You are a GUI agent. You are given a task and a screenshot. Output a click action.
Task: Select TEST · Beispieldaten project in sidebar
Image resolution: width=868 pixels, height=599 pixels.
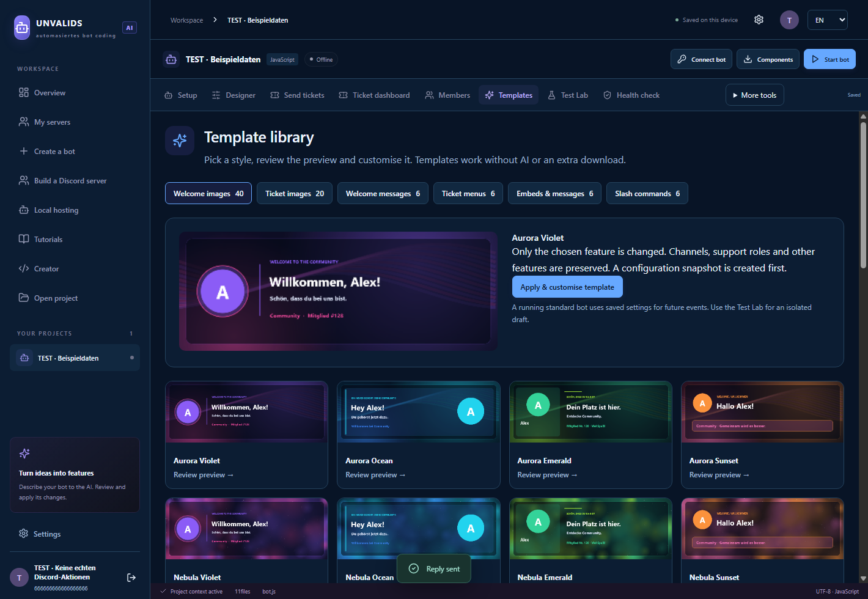[75, 358]
